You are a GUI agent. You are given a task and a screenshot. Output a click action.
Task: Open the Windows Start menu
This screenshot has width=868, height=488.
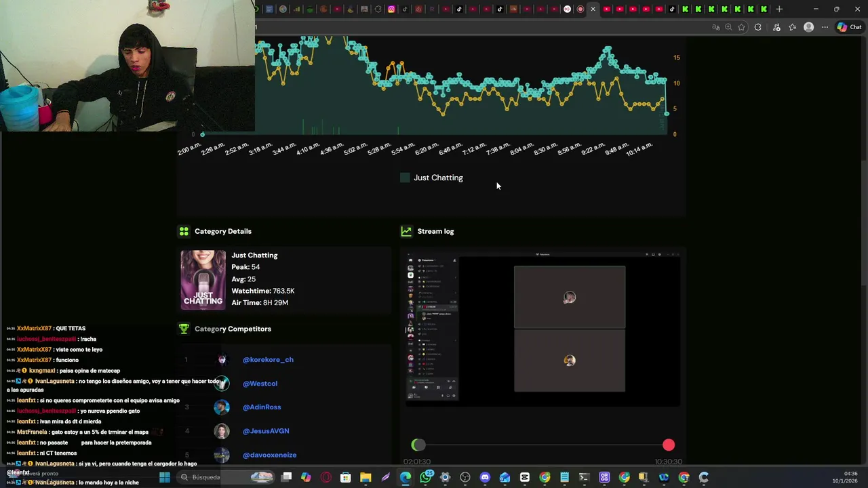coord(164,477)
